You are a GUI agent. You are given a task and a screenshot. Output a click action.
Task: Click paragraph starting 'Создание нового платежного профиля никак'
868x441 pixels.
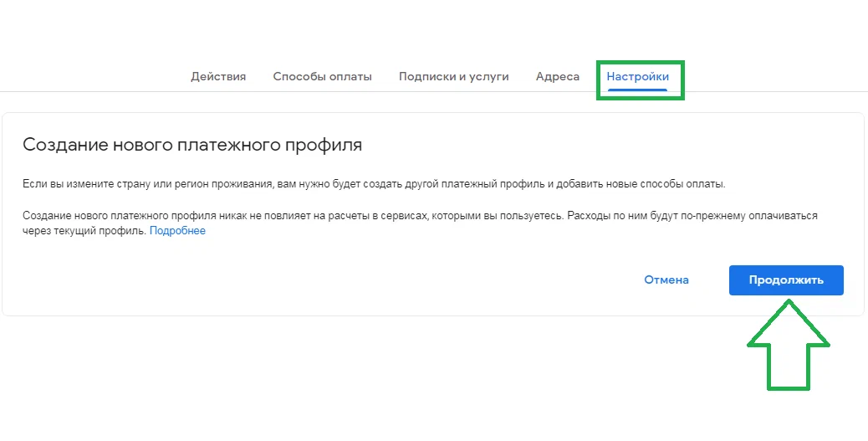pyautogui.click(x=420, y=223)
